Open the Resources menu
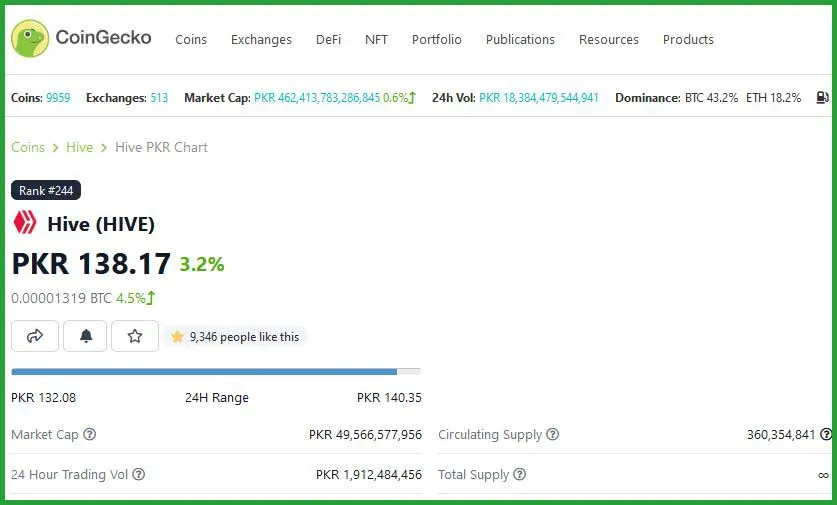 pyautogui.click(x=609, y=40)
